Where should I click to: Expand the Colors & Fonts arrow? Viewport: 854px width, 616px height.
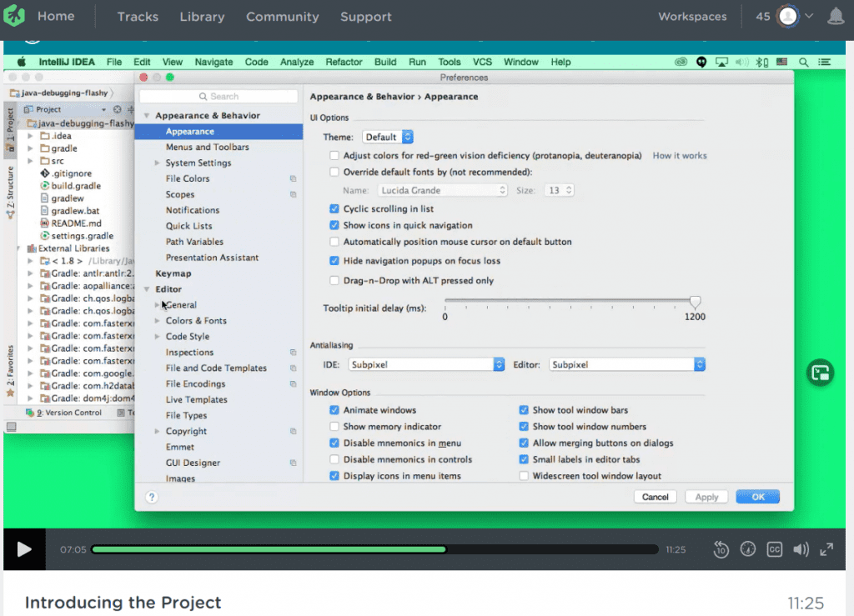(157, 321)
